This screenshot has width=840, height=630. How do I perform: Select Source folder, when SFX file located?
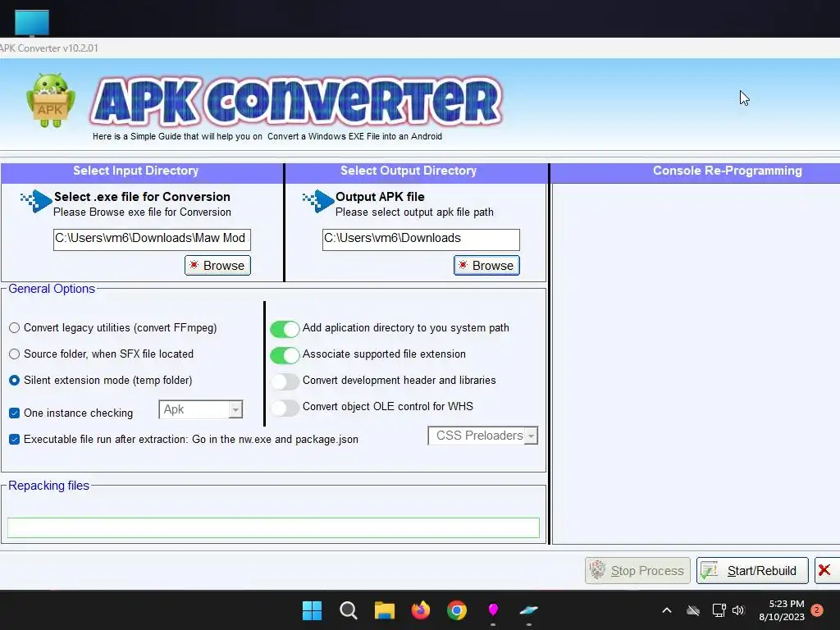tap(15, 354)
